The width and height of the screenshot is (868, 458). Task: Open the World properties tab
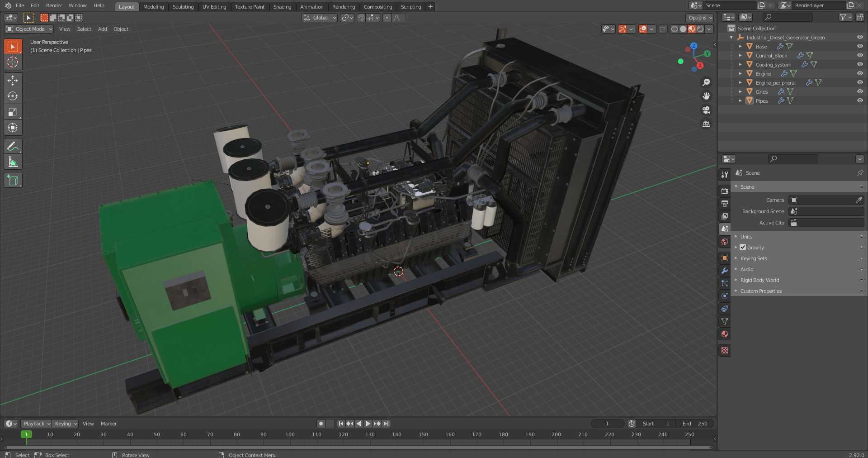(x=725, y=242)
